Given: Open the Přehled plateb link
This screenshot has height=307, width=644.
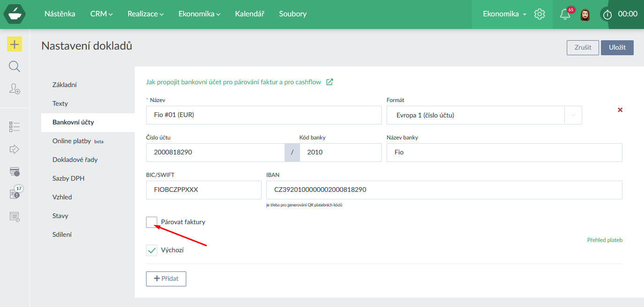Looking at the screenshot, I should pyautogui.click(x=605, y=240).
